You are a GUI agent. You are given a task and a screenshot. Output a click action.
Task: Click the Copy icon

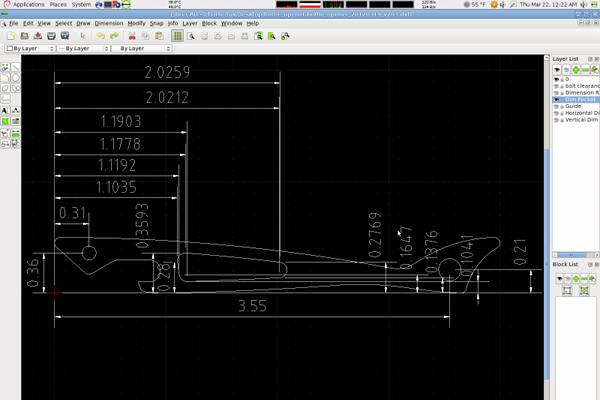tap(145, 36)
